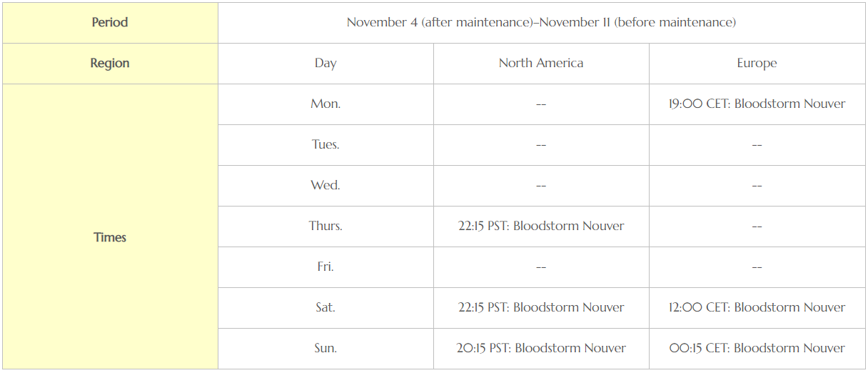868x373 pixels.
Task: Select the 20:15 PST Bloodstorm Nouver entry
Action: click(541, 349)
